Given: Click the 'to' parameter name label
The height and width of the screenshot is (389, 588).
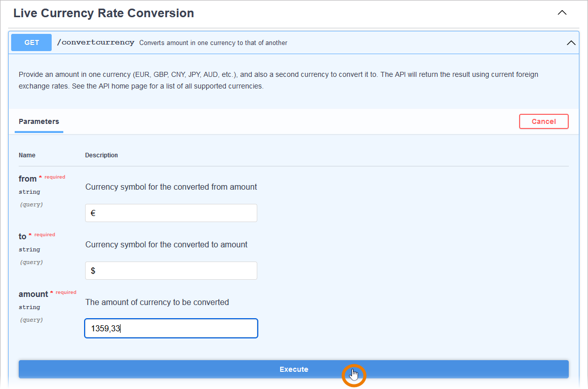Looking at the screenshot, I should [x=22, y=236].
